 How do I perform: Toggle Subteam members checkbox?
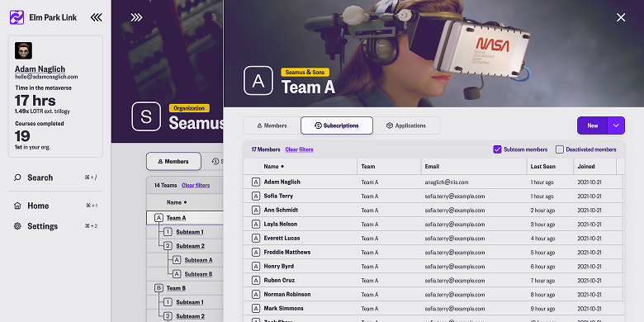[x=497, y=149]
